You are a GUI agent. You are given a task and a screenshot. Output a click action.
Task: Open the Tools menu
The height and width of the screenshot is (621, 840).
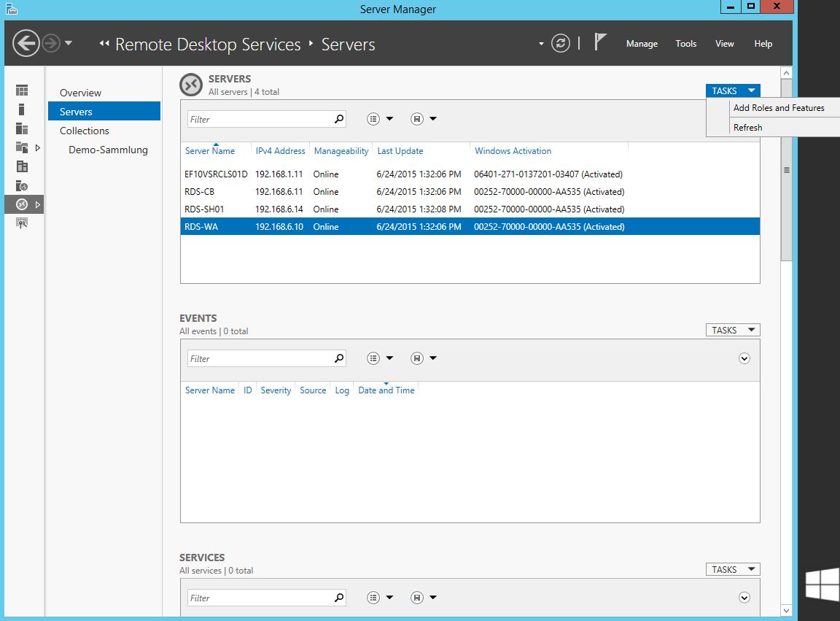[x=685, y=44]
